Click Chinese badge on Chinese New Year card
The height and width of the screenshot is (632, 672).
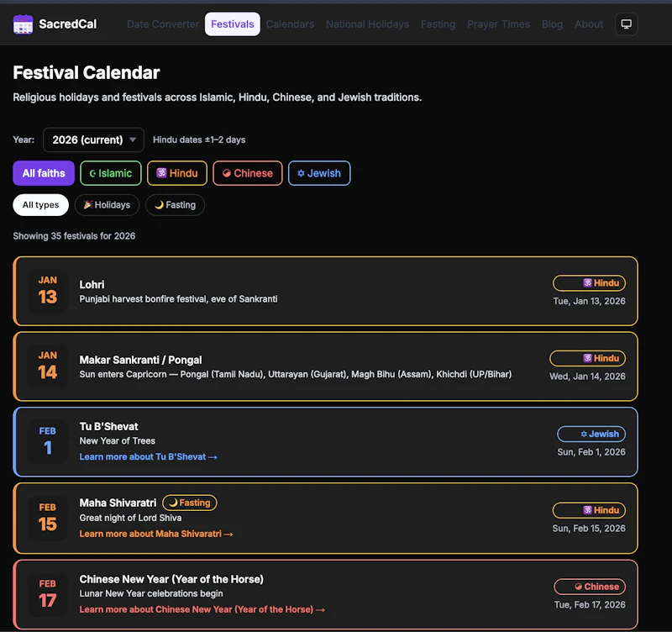(590, 587)
